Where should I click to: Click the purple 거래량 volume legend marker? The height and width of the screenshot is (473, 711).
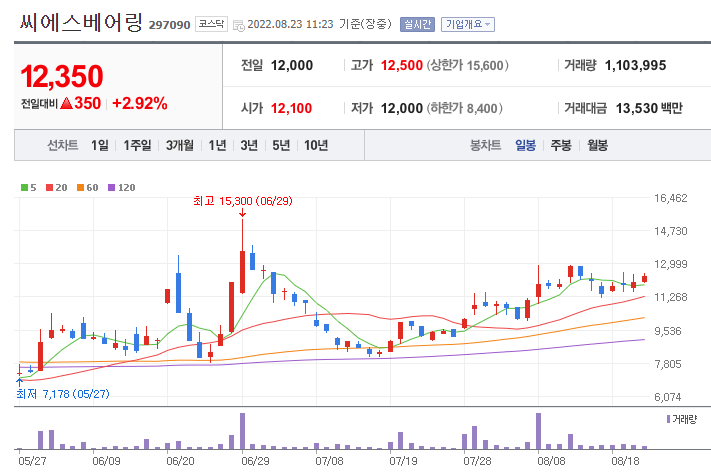click(x=668, y=419)
